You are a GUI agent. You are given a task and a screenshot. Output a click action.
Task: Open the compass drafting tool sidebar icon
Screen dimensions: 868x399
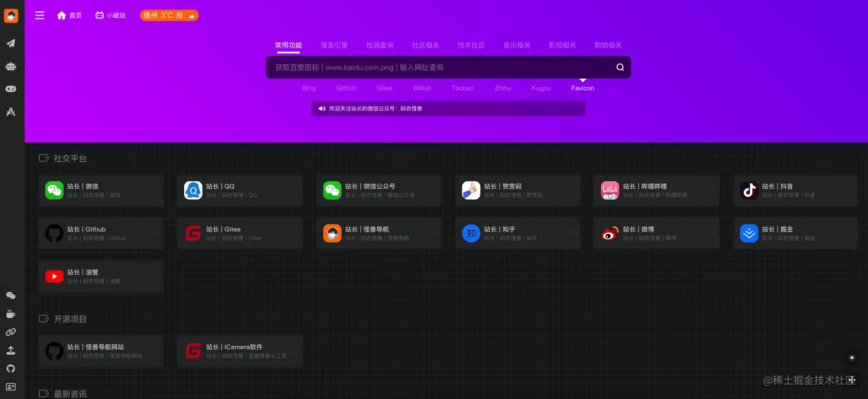[11, 112]
